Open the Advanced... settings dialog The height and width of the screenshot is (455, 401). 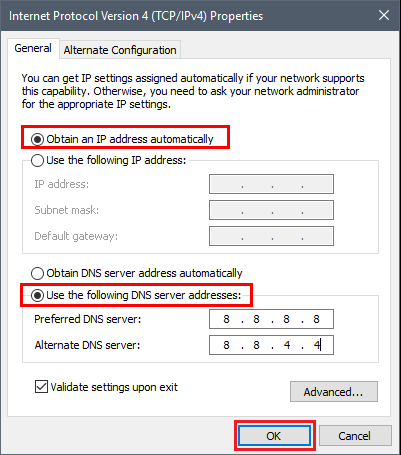(x=334, y=392)
